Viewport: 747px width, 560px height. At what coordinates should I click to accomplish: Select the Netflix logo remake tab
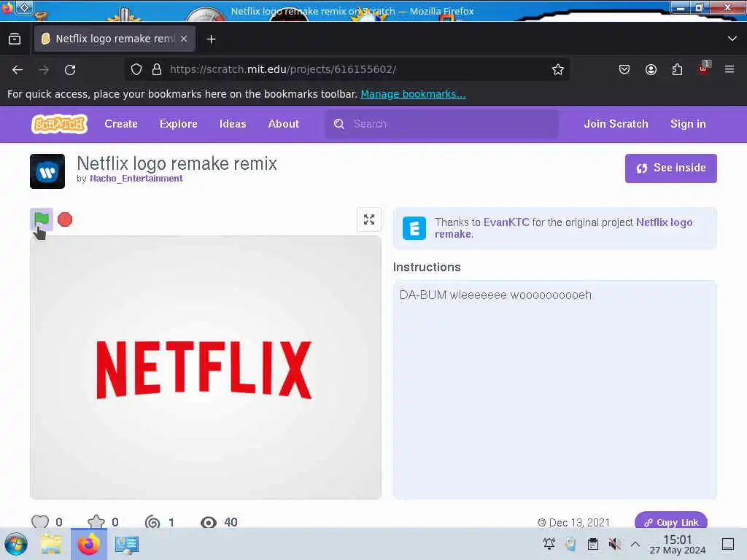115,39
